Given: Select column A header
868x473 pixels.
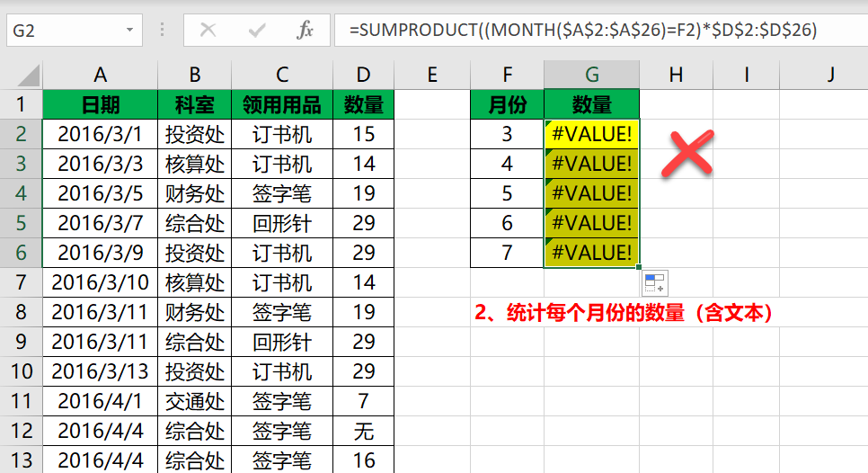Looking at the screenshot, I should pos(101,75).
